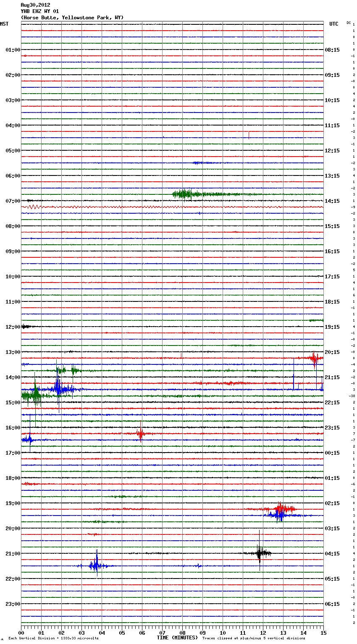Click the 04:15 UTC time label
Image resolution: width=357 pixels, height=644 pixels.
coord(332,554)
